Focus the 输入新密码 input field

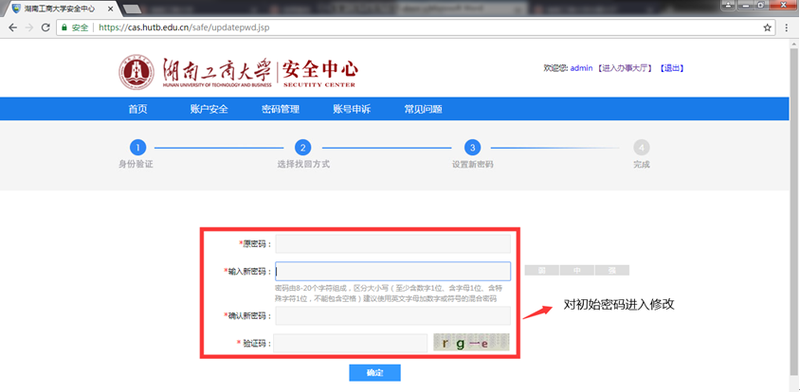point(393,271)
